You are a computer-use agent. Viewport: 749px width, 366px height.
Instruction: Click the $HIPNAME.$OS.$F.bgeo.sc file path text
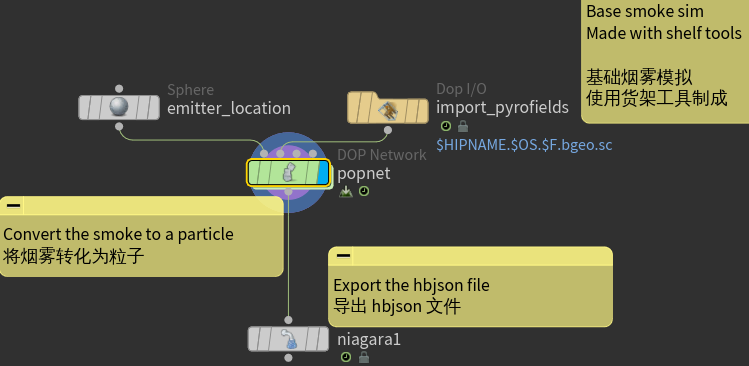[524, 145]
